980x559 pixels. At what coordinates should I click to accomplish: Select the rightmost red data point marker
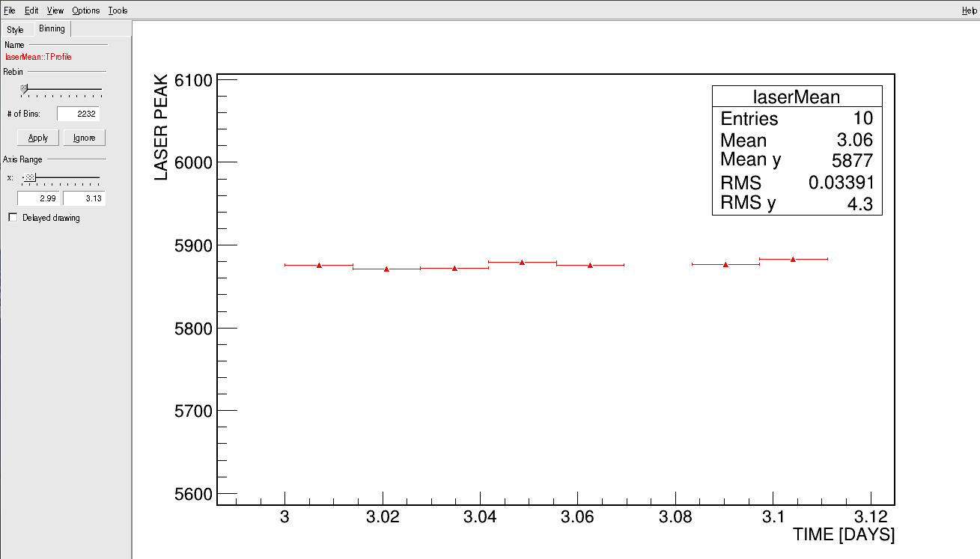(793, 259)
